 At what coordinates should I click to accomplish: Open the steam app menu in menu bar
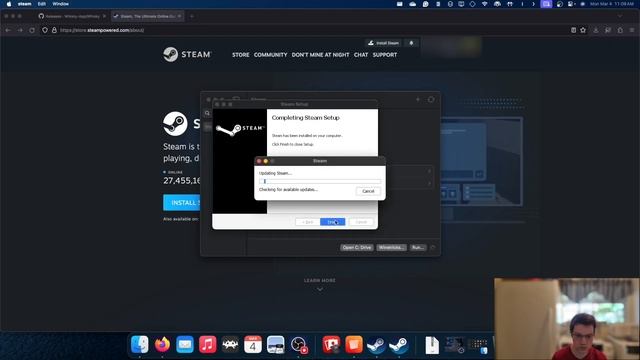(x=24, y=4)
